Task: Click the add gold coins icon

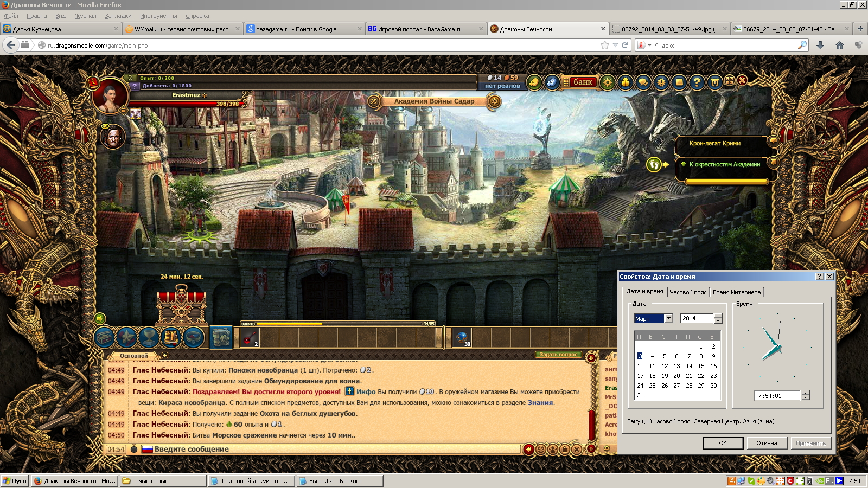Action: point(534,82)
